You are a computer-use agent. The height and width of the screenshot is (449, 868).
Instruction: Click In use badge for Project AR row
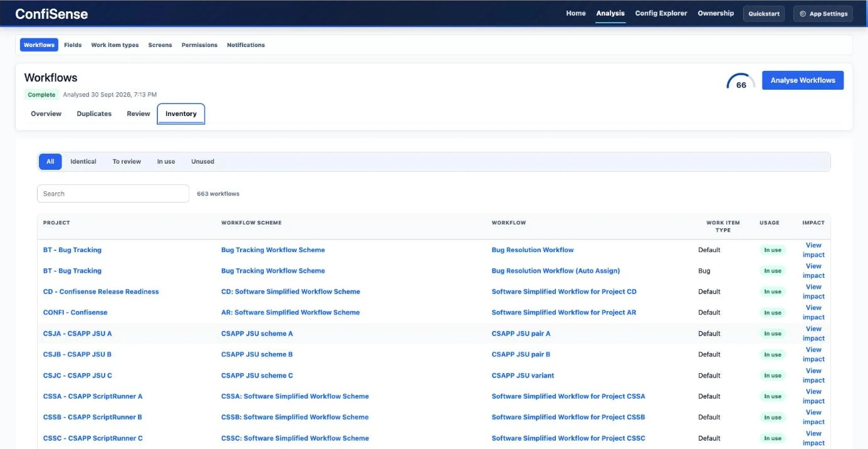[x=772, y=312]
